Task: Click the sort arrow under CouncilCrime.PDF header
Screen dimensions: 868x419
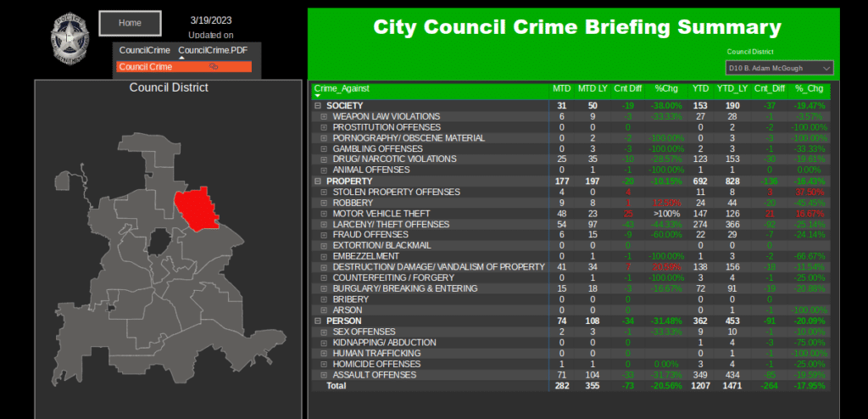Action: coord(180,59)
